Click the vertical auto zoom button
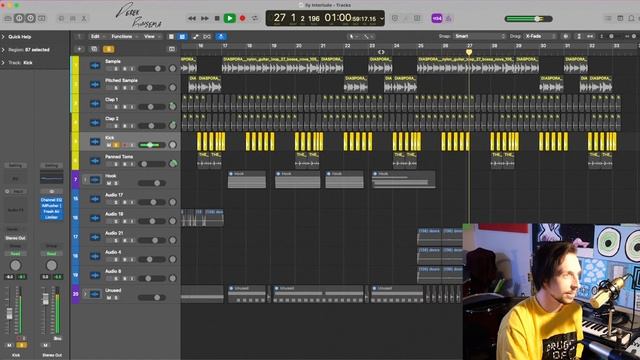The height and width of the screenshot is (360, 640). pyautogui.click(x=579, y=36)
